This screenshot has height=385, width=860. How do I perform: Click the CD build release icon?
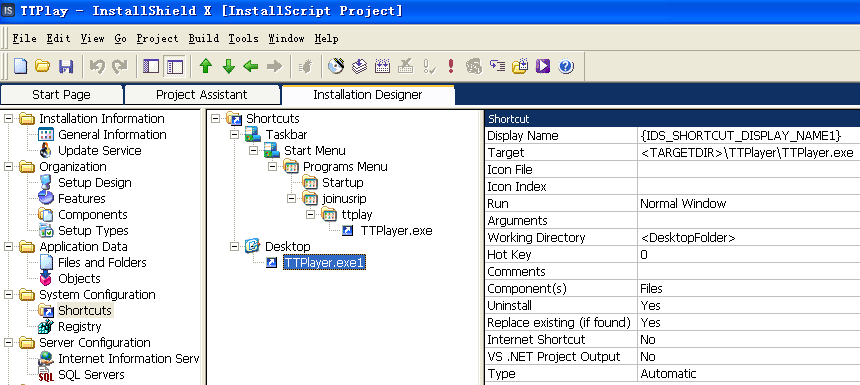336,66
